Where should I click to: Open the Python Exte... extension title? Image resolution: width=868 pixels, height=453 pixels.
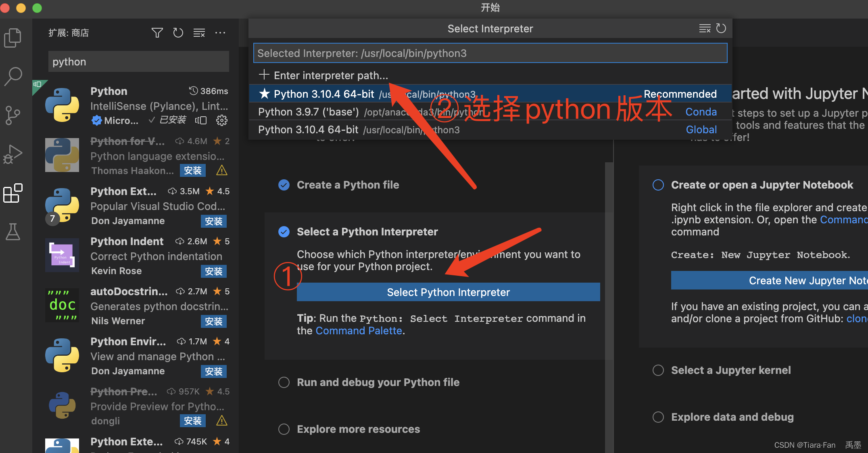[x=127, y=441]
